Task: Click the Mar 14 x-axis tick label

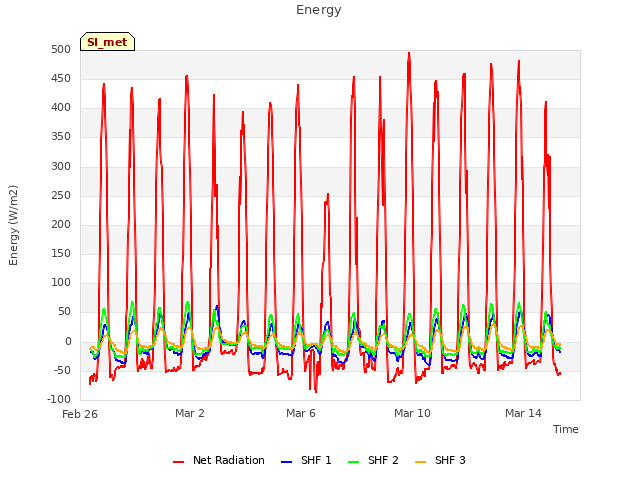Action: coord(523,413)
